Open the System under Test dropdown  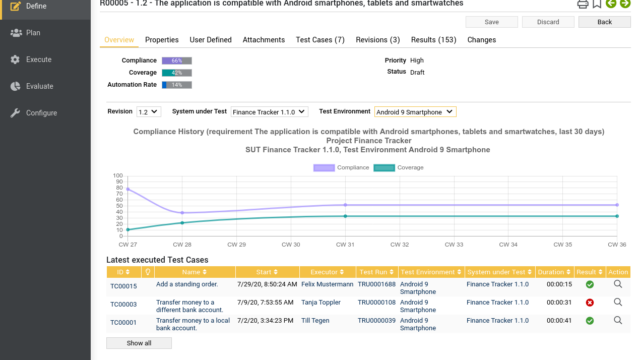269,112
